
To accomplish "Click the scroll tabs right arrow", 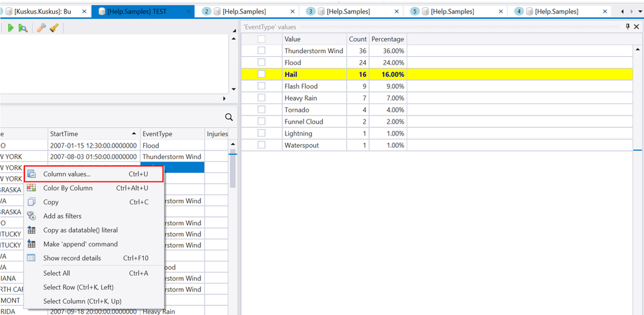I will click(632, 12).
